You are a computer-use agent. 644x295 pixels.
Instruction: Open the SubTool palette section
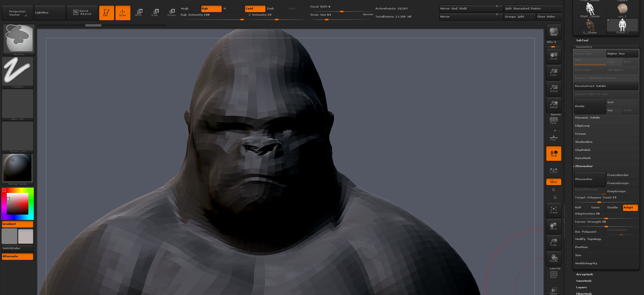click(x=582, y=40)
